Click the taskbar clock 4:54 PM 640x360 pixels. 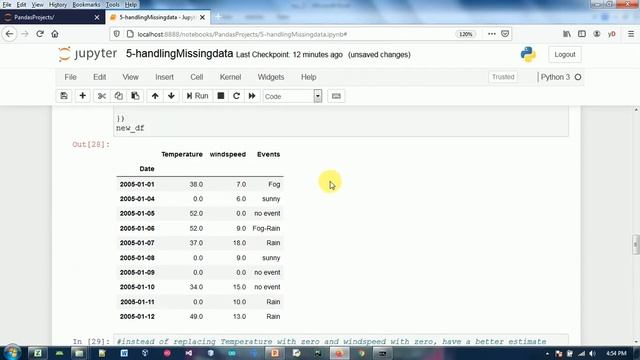click(x=616, y=353)
